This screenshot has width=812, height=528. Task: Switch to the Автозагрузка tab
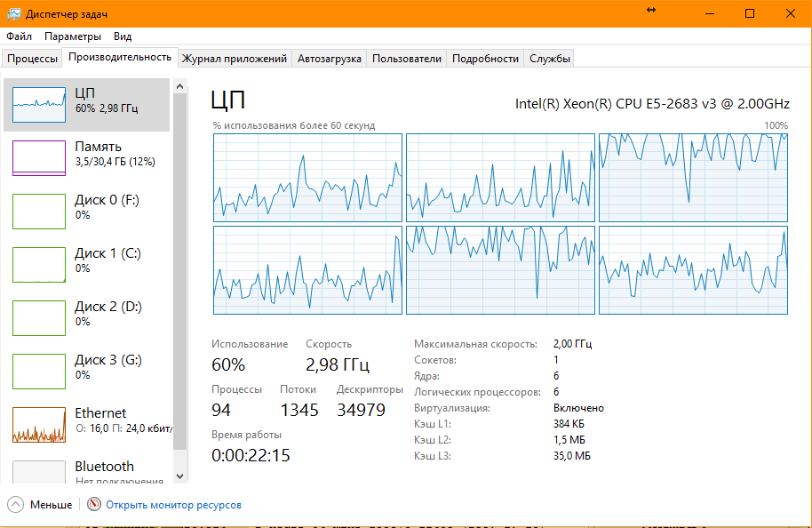330,59
